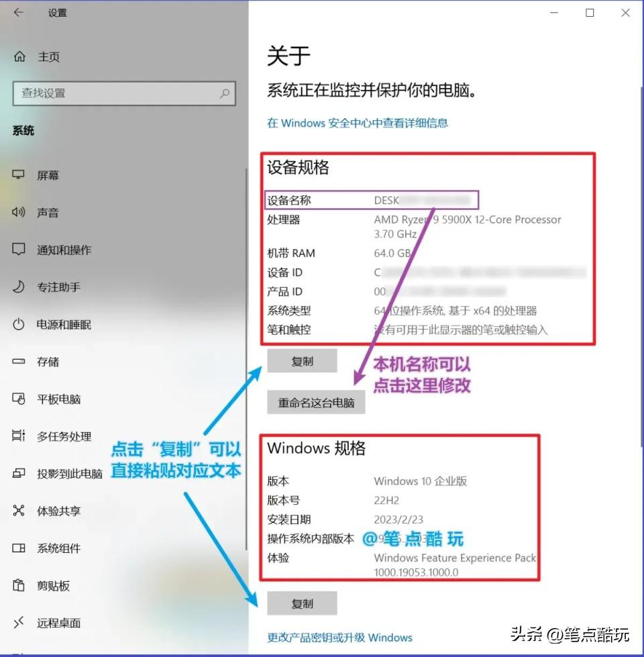The image size is (644, 657).
Task: Select the 声音 speaker icon
Action: 18,212
